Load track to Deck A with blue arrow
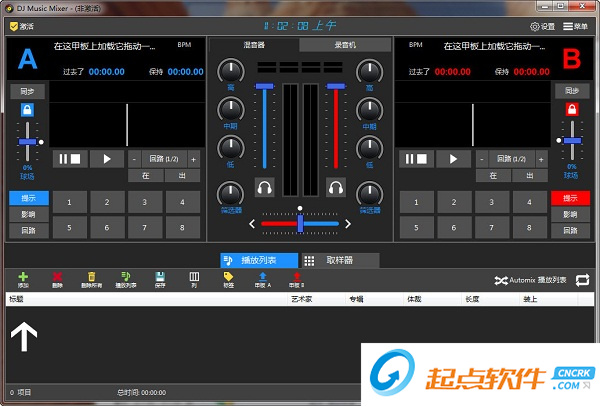Screen dimensions: 600x406 click(x=263, y=280)
